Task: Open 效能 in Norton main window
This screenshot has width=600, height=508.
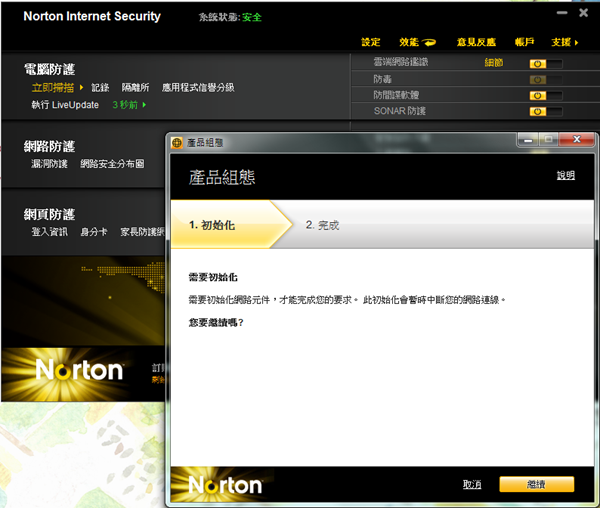Action: click(409, 42)
